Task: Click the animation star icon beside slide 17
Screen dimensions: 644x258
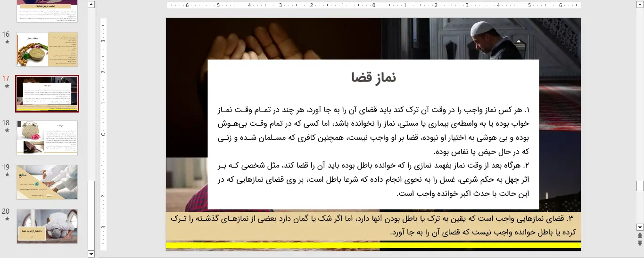Action: [x=7, y=86]
